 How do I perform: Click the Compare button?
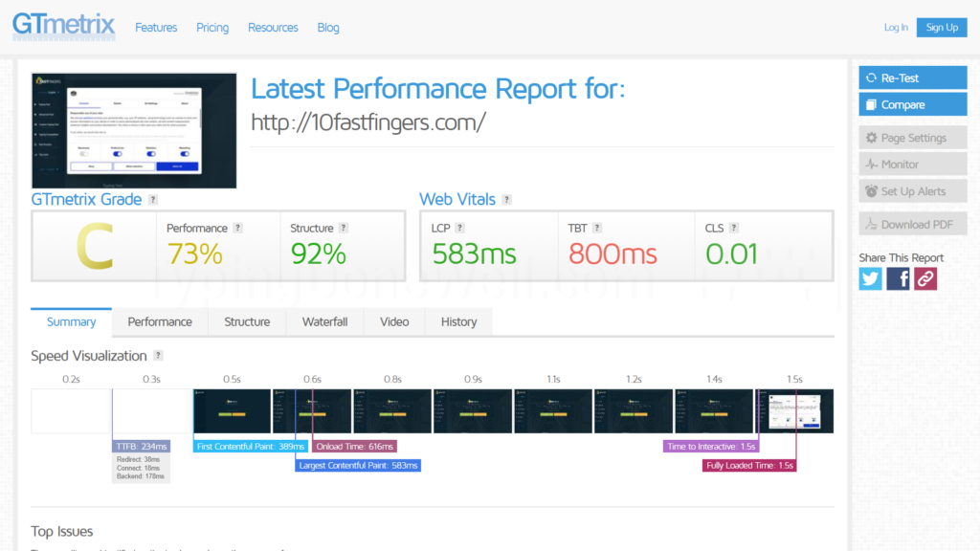click(912, 105)
